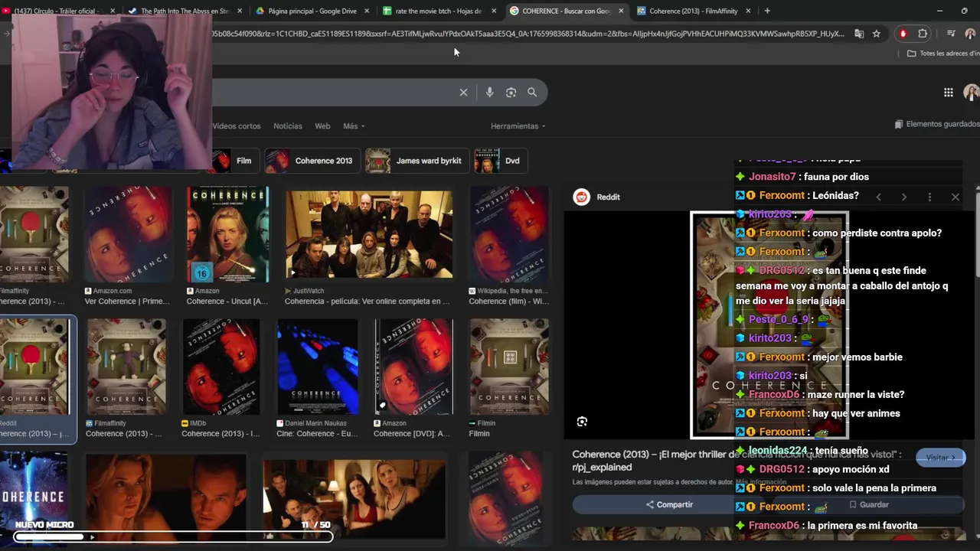The width and height of the screenshot is (980, 551).
Task: Click the magnifier search icon
Action: click(532, 92)
